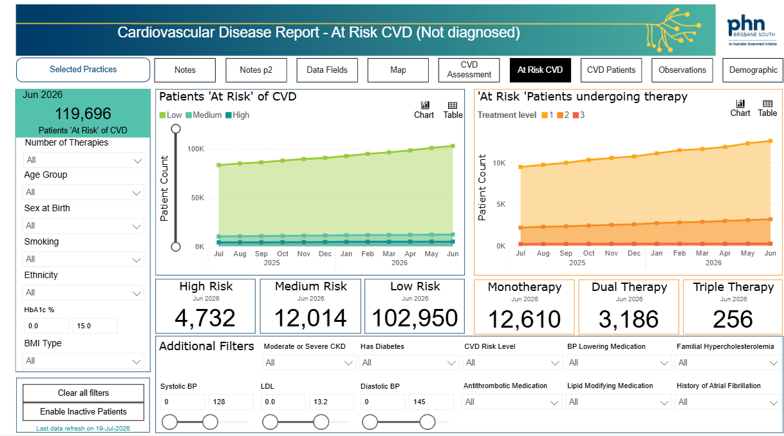Toggle the High risk legend marker
Screen dimensions: 784x436
[228, 115]
